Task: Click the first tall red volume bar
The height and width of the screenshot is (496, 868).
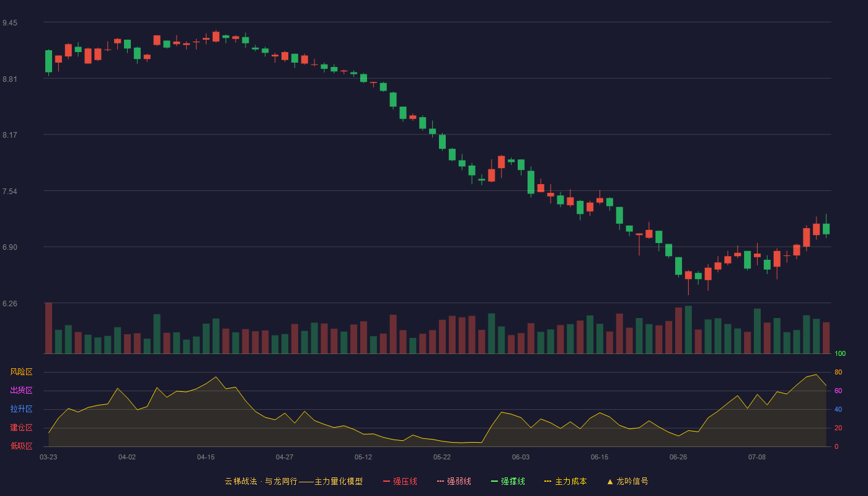Action: click(x=48, y=328)
